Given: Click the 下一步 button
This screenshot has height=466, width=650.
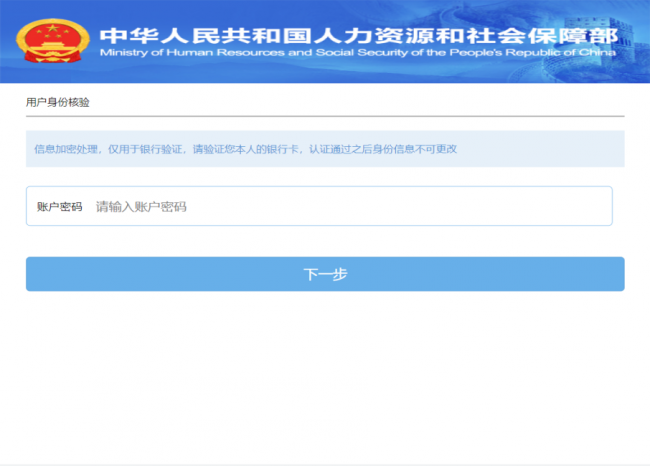Looking at the screenshot, I should click(325, 274).
